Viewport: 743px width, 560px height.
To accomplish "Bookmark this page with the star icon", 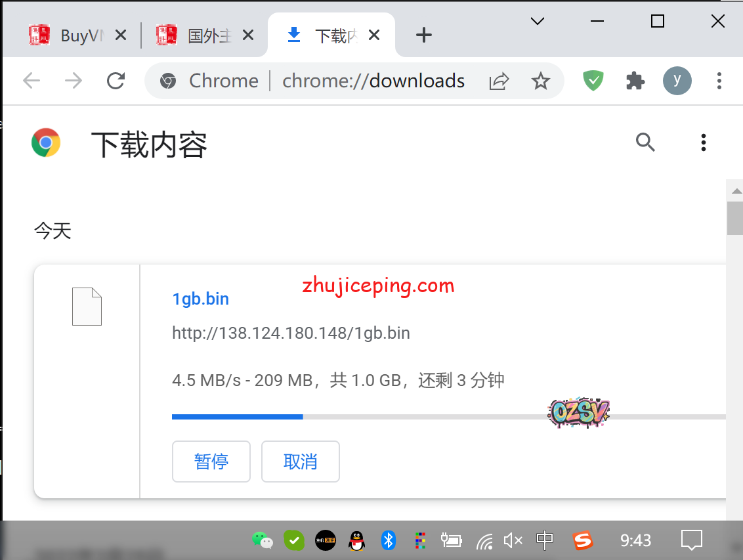I will (x=540, y=81).
